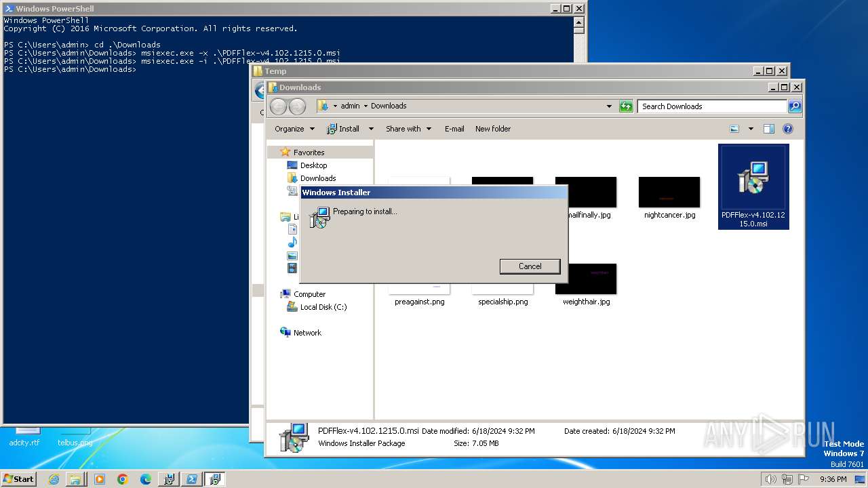
Task: Launch Internet Explorer from taskbar
Action: (x=54, y=479)
